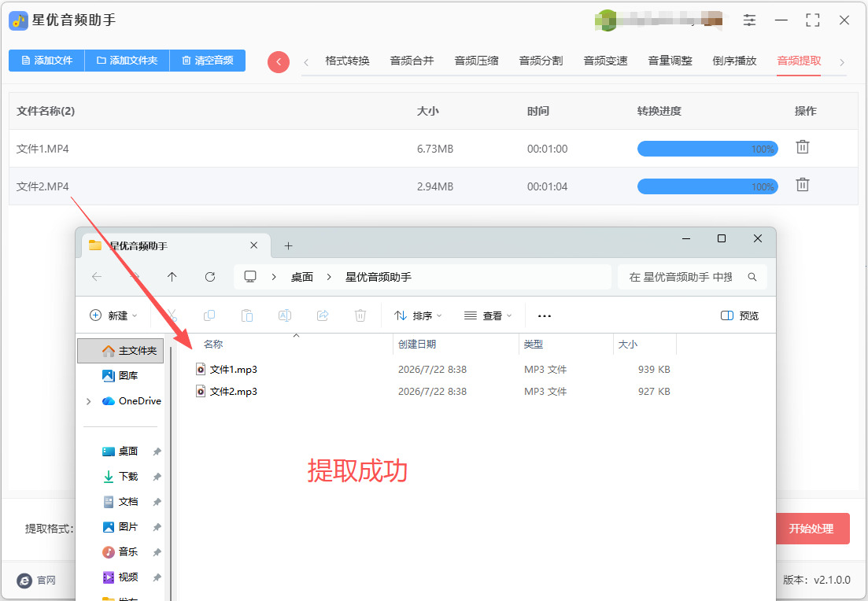Click the red collapse arrow circle
This screenshot has width=868, height=601.
(x=279, y=62)
